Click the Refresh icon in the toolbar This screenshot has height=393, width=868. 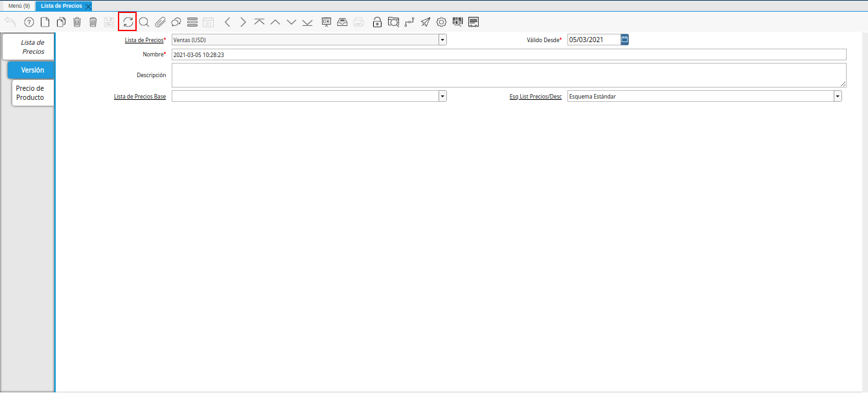click(x=128, y=22)
